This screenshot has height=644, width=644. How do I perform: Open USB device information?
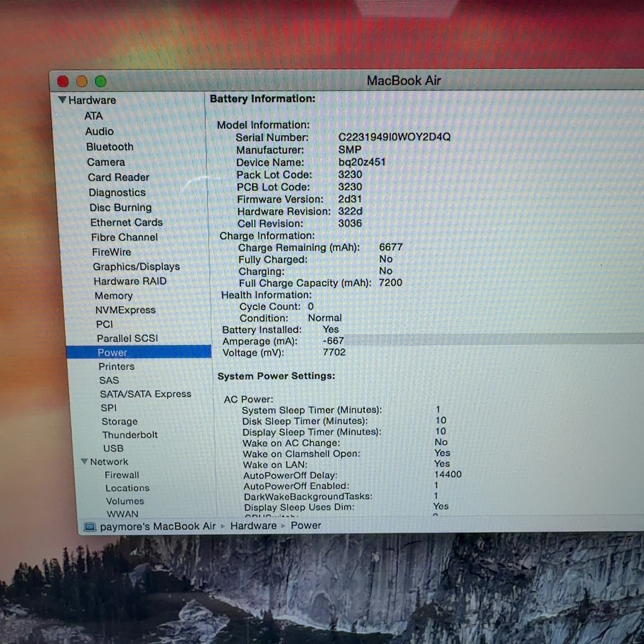tap(113, 449)
